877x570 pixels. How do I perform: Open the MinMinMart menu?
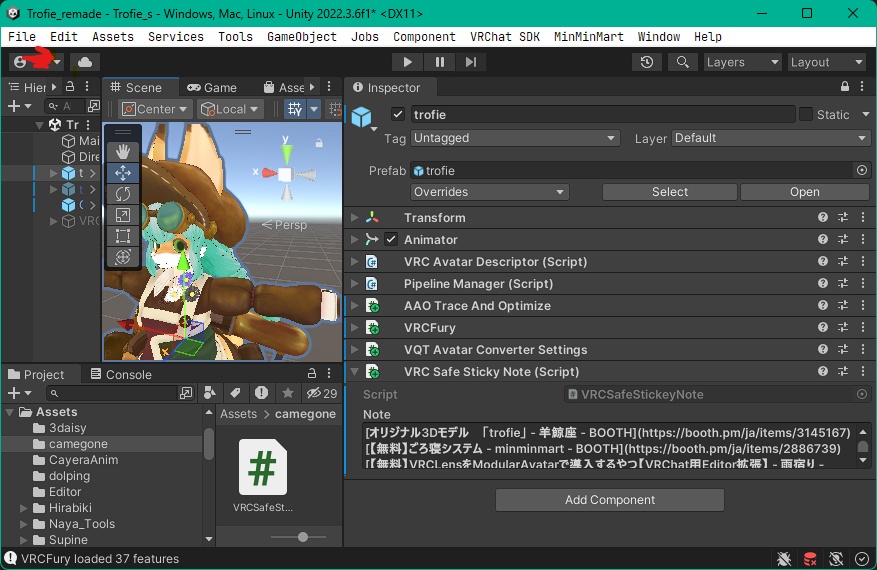pos(588,37)
